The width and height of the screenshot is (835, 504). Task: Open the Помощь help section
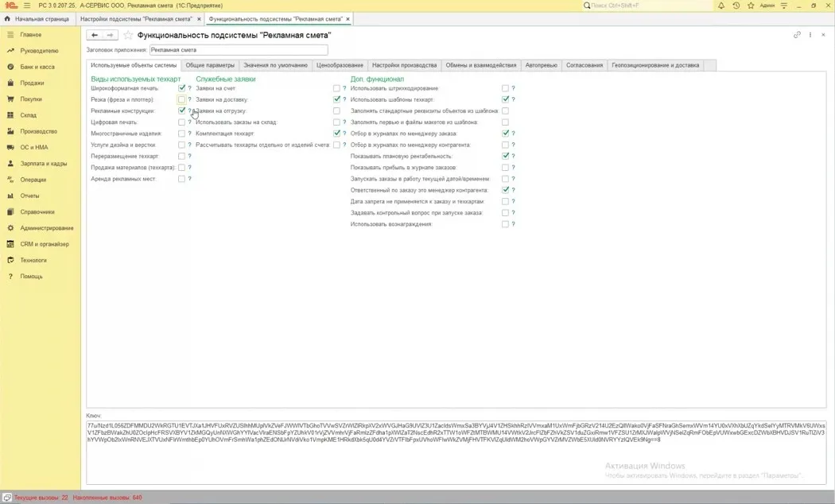(31, 276)
